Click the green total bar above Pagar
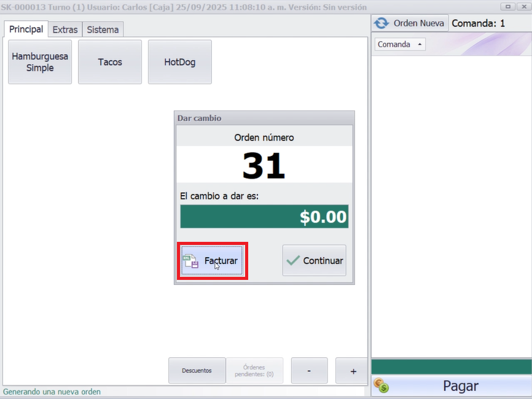This screenshot has width=532, height=399. (452, 366)
